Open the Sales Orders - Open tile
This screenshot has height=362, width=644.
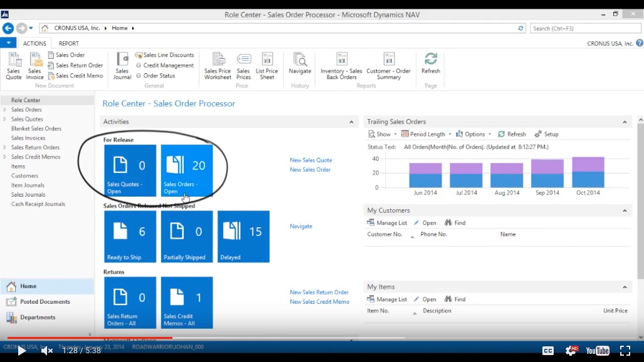(x=187, y=170)
